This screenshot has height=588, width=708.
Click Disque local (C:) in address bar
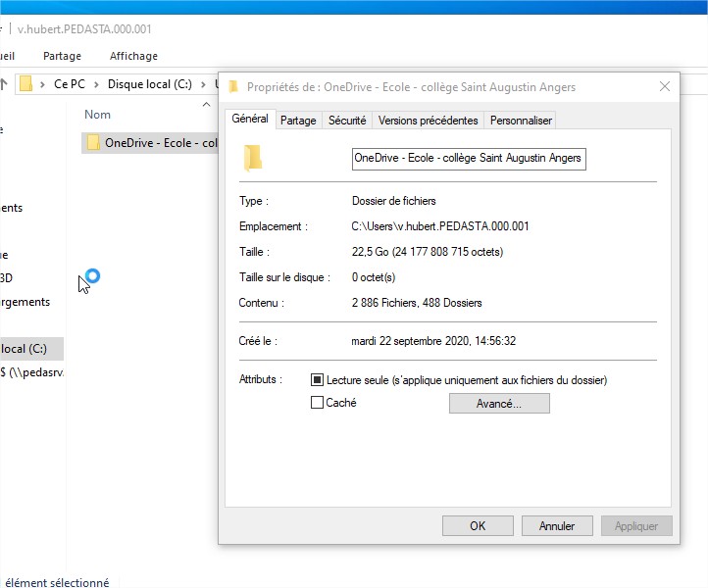(149, 84)
